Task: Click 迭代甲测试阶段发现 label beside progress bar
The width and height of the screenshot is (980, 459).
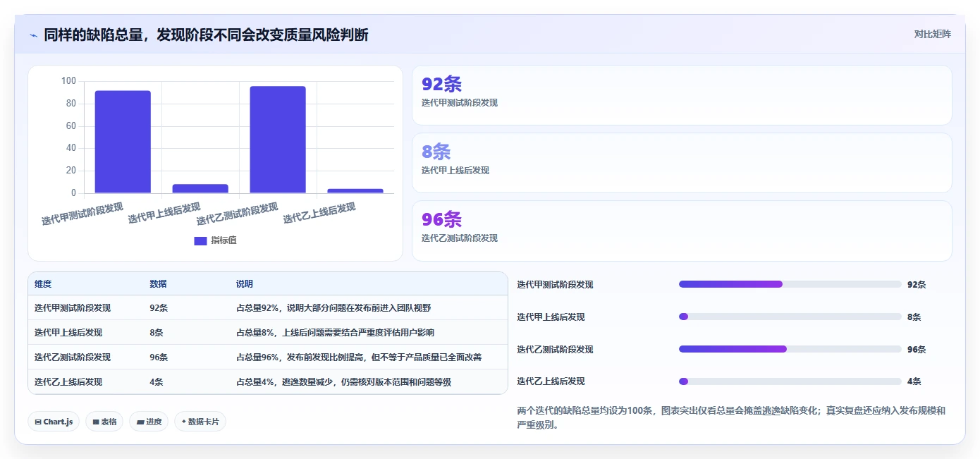Action: 555,285
